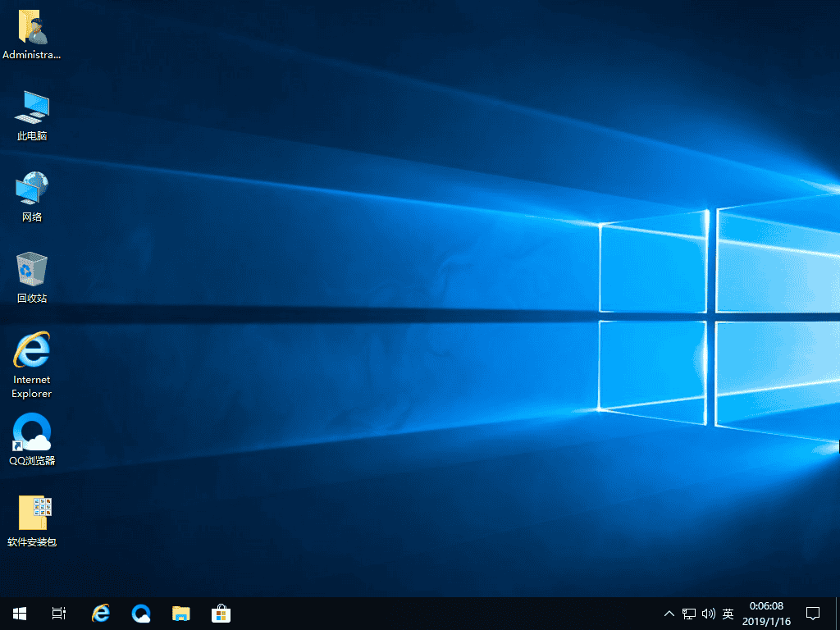Open the clock showing 0:06:08

click(766, 614)
